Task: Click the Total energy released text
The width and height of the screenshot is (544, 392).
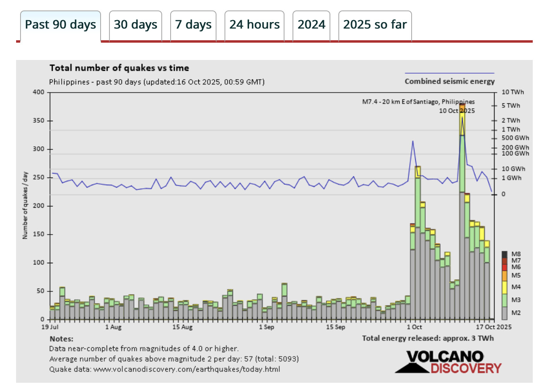Action: pos(427,338)
